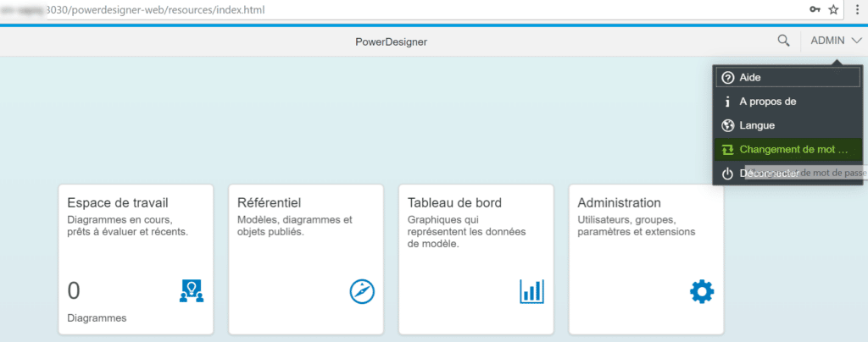Click the info icon beside A propos de
Image resolution: width=868 pixels, height=342 pixels.
coord(728,102)
